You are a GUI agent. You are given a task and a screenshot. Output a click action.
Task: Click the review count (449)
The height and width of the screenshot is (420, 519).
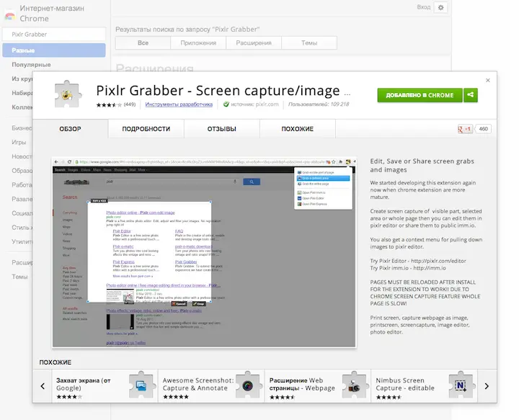[x=130, y=104]
